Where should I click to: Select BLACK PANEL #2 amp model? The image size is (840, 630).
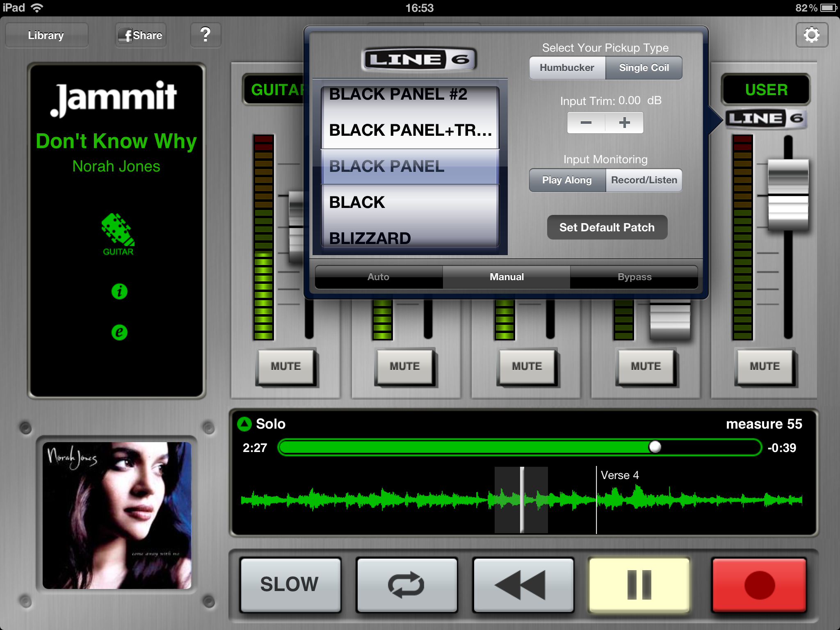pyautogui.click(x=410, y=95)
